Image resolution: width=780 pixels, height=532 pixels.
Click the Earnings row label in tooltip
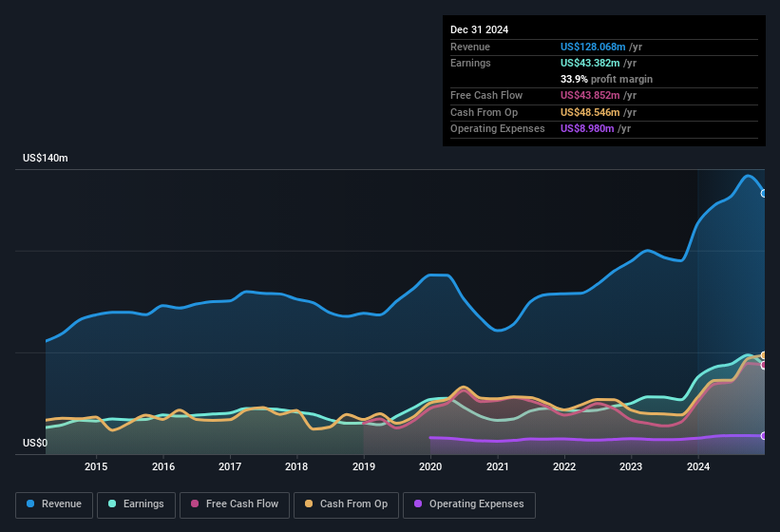click(470, 63)
